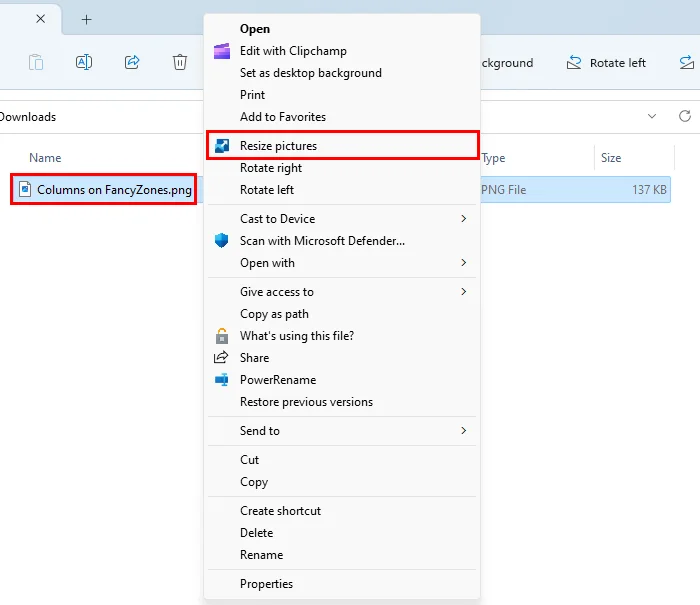Click the Resize pictures icon

(222, 146)
